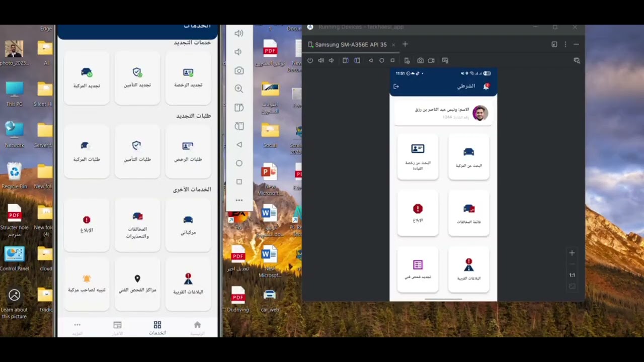Image resolution: width=644 pixels, height=362 pixels.
Task: Open vehicle search card (البحث عن المركبة)
Action: [468, 156]
